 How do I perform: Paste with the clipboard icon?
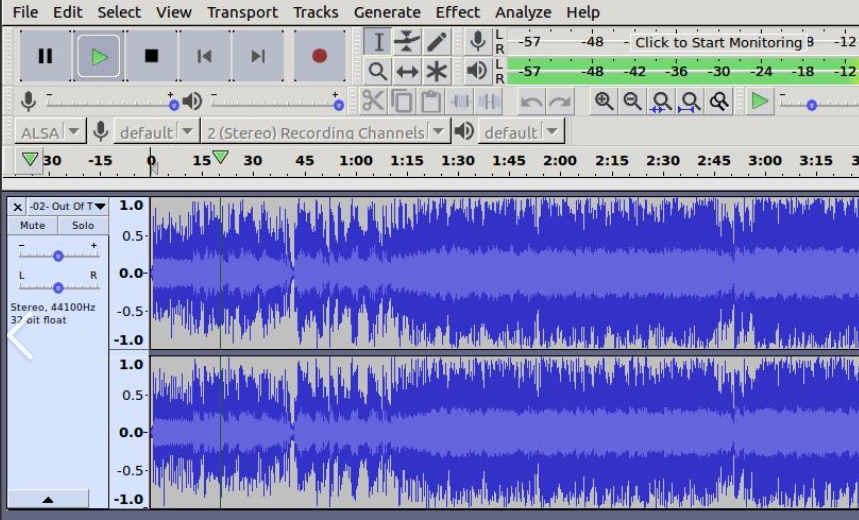(431, 101)
